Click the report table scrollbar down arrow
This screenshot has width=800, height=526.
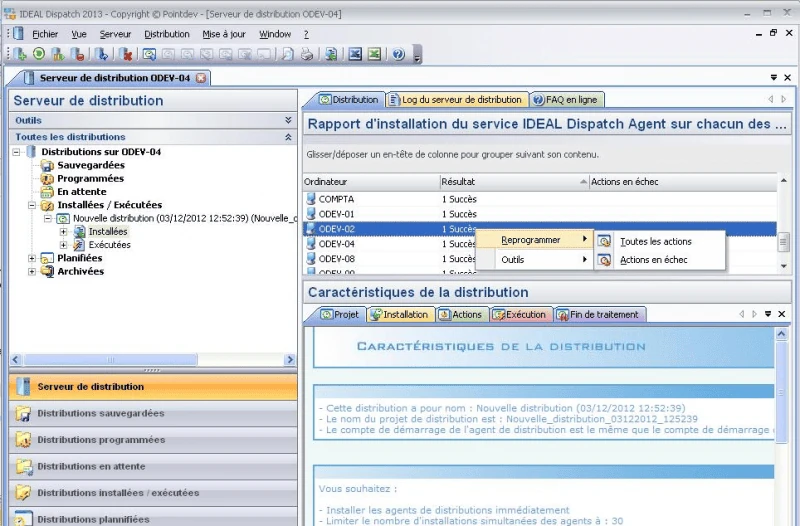tap(784, 266)
